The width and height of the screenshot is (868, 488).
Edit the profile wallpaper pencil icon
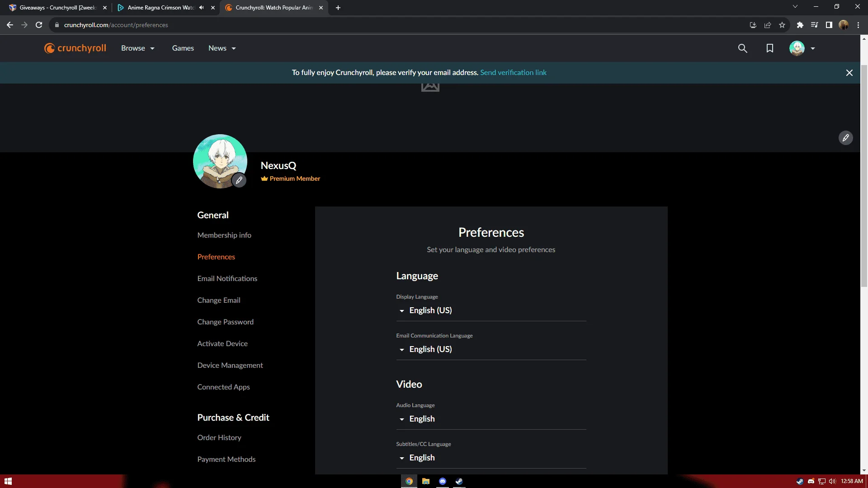tap(845, 138)
